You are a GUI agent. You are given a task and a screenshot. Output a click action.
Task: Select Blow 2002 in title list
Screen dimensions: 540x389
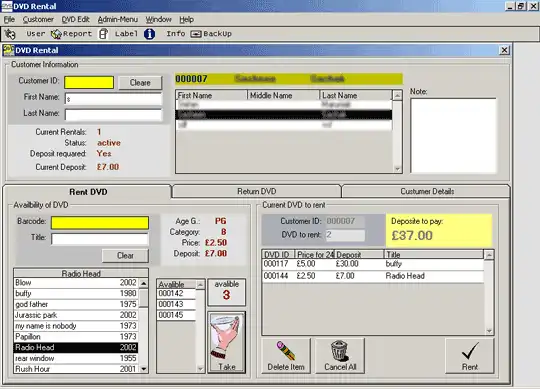pyautogui.click(x=76, y=283)
